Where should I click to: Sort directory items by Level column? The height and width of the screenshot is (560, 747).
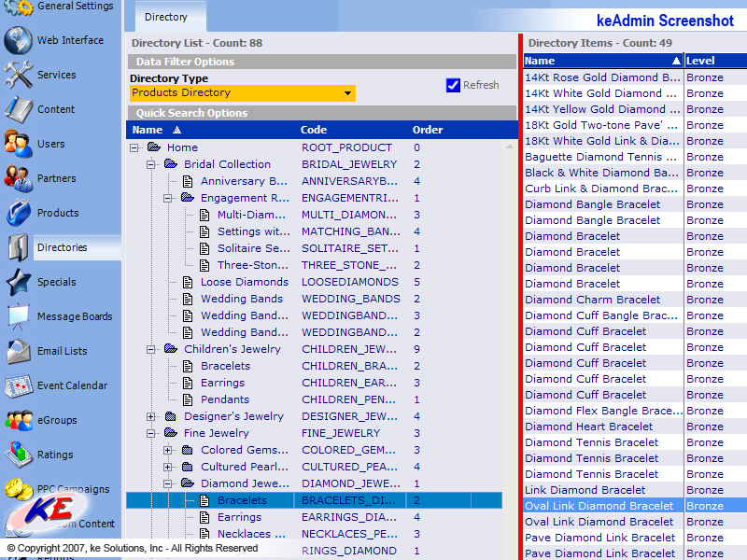[x=700, y=61]
